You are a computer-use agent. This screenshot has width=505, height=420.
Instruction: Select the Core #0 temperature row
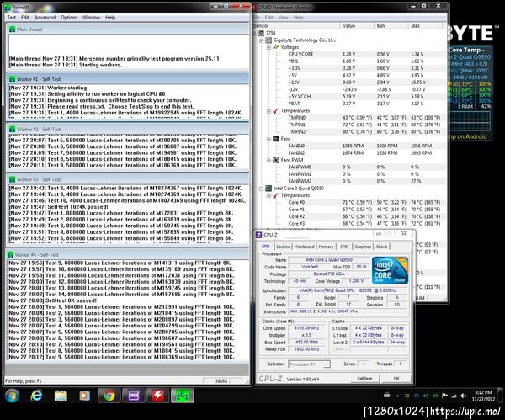(x=362, y=203)
